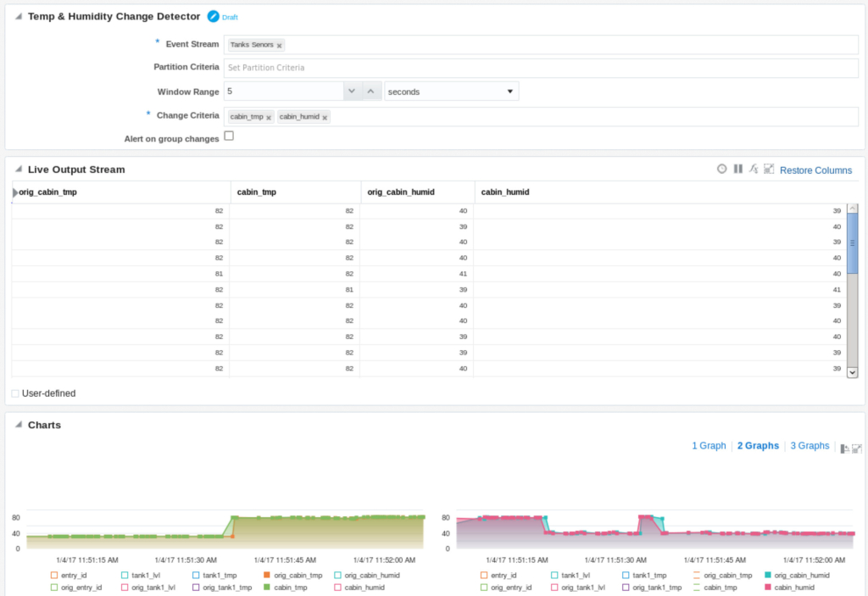Screen dimensions: 868x596
Task: Increase Window Range value with up arrow
Action: coord(371,92)
